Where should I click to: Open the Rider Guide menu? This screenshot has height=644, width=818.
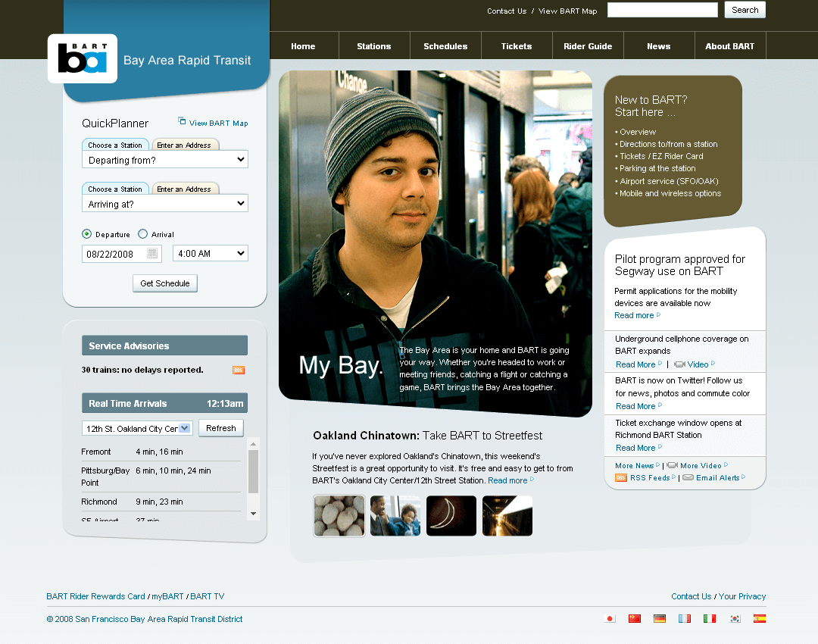(588, 46)
